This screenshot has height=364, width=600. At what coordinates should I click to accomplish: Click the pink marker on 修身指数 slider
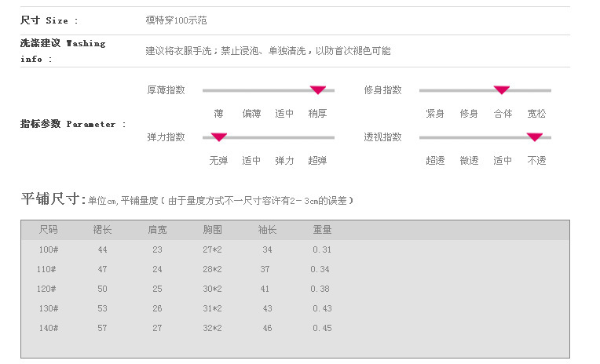[x=501, y=90]
